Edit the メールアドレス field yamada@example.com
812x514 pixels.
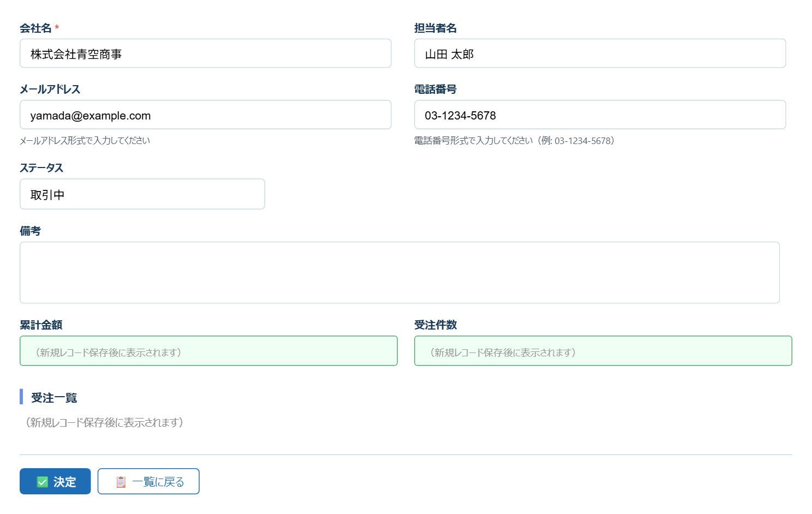tap(206, 115)
